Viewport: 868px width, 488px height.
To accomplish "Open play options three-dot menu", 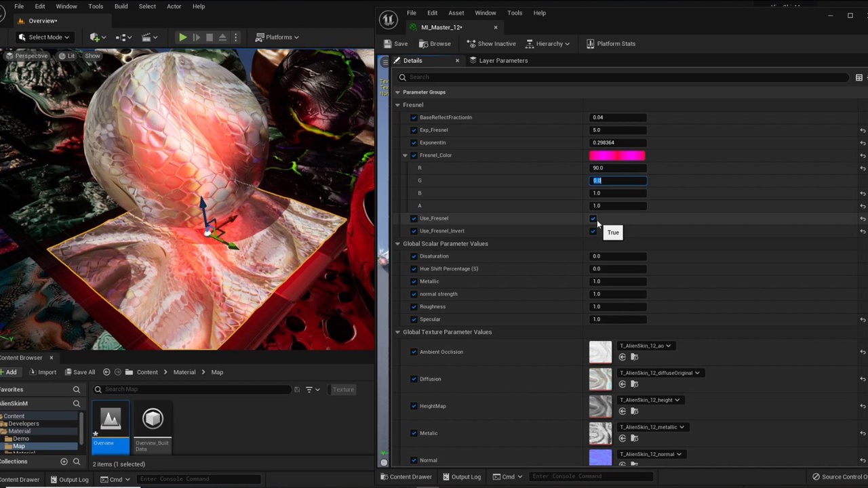I will click(235, 37).
